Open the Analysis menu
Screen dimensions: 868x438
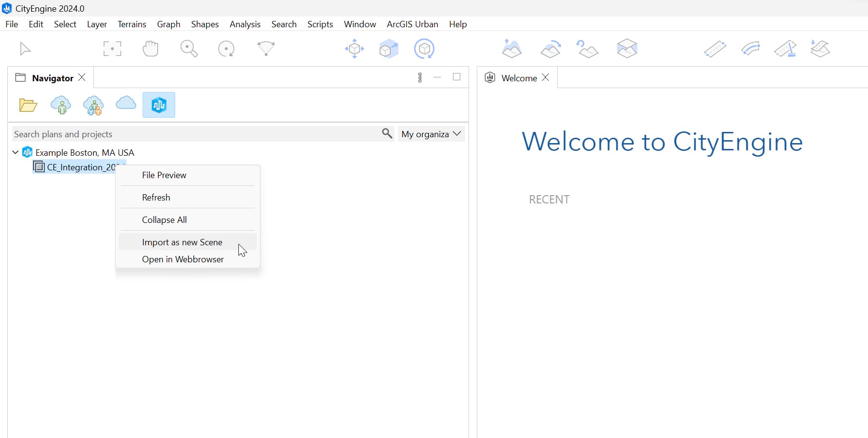pos(245,24)
